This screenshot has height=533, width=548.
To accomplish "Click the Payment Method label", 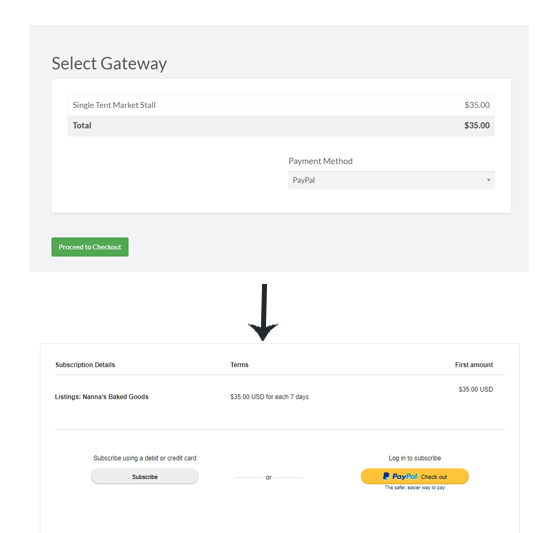I will click(320, 161).
